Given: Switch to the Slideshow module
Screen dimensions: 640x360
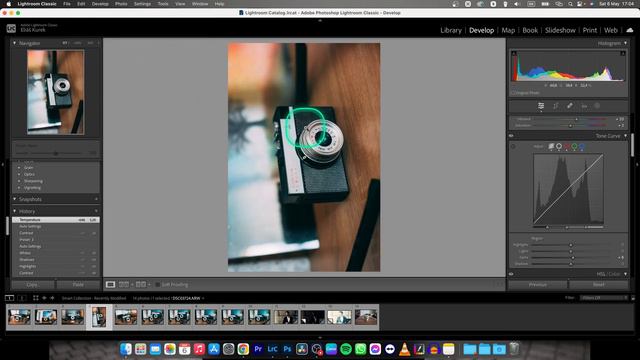Looking at the screenshot, I should 560,30.
